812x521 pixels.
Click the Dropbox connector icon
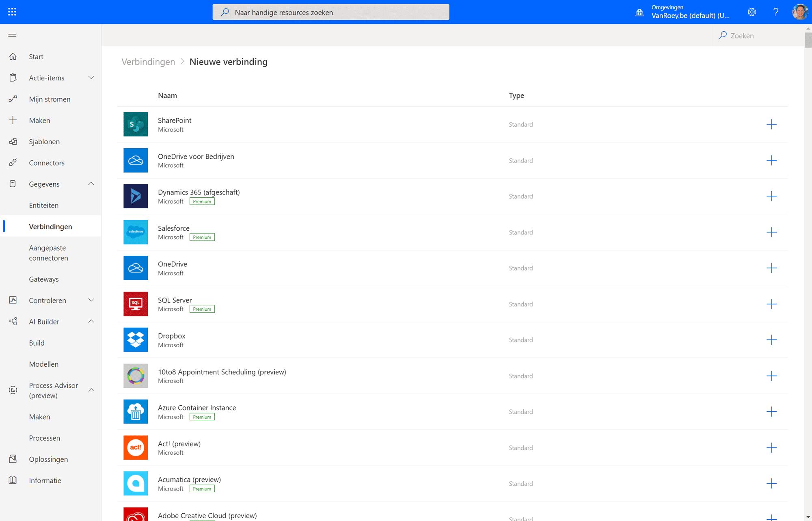[136, 340]
